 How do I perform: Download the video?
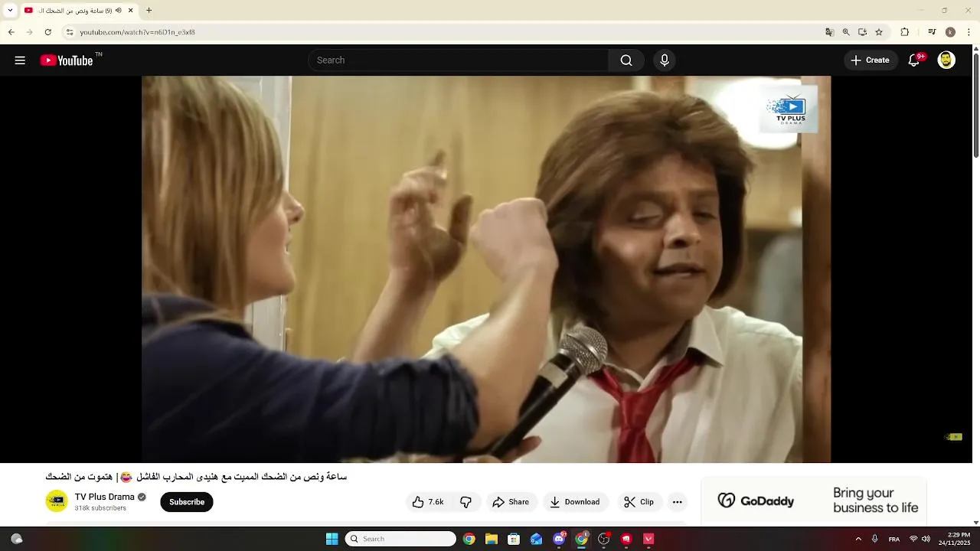pyautogui.click(x=575, y=502)
